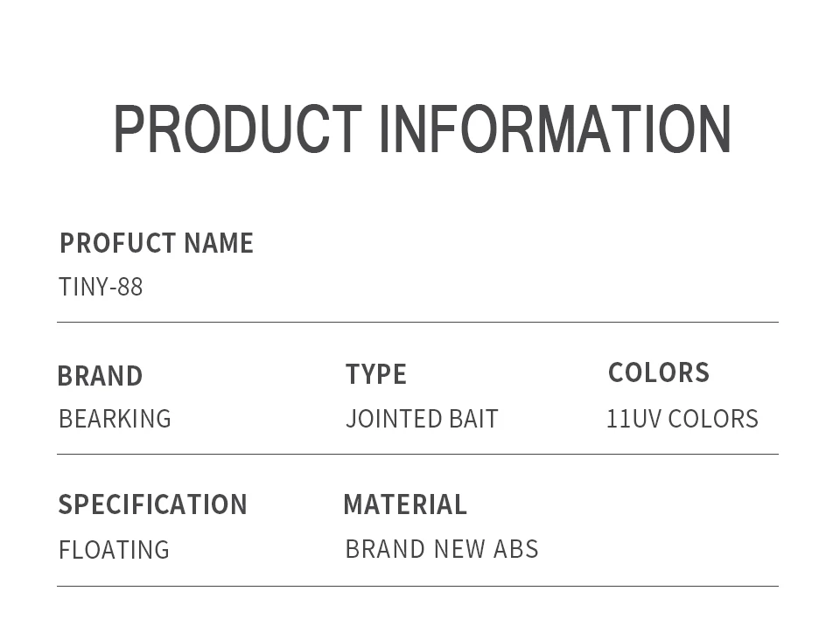Click the divider line below BEARKING row

417,454
